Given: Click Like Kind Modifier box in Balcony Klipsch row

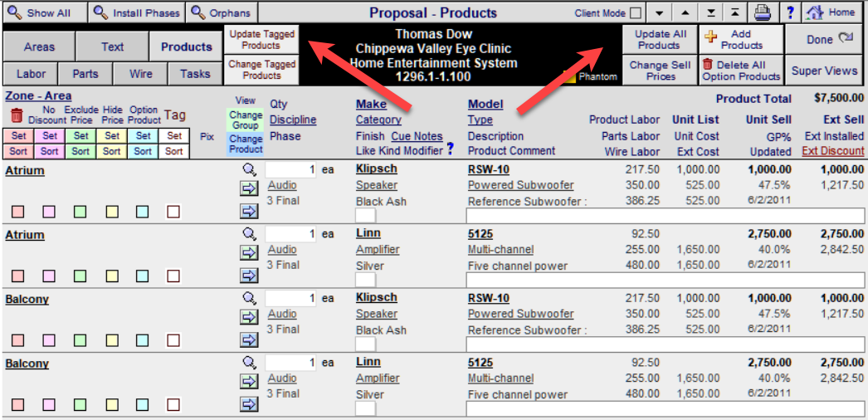Looking at the screenshot, I should pos(365,344).
